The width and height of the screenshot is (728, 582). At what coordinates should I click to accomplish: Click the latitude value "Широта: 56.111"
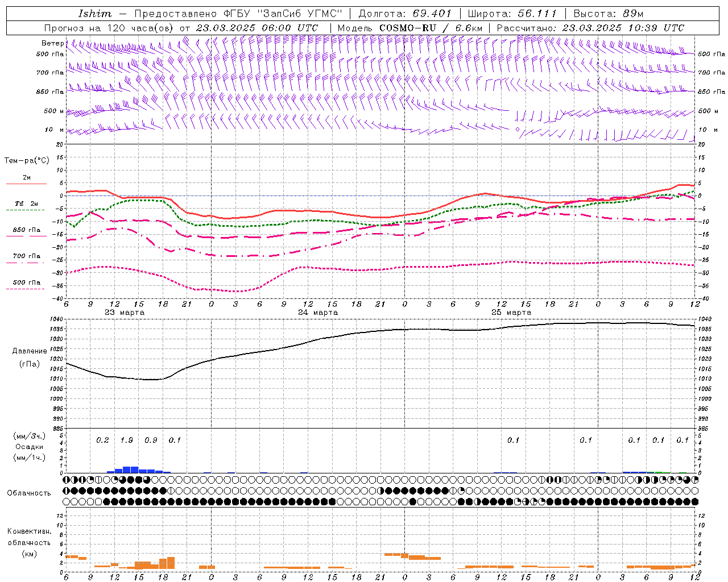[x=512, y=14]
